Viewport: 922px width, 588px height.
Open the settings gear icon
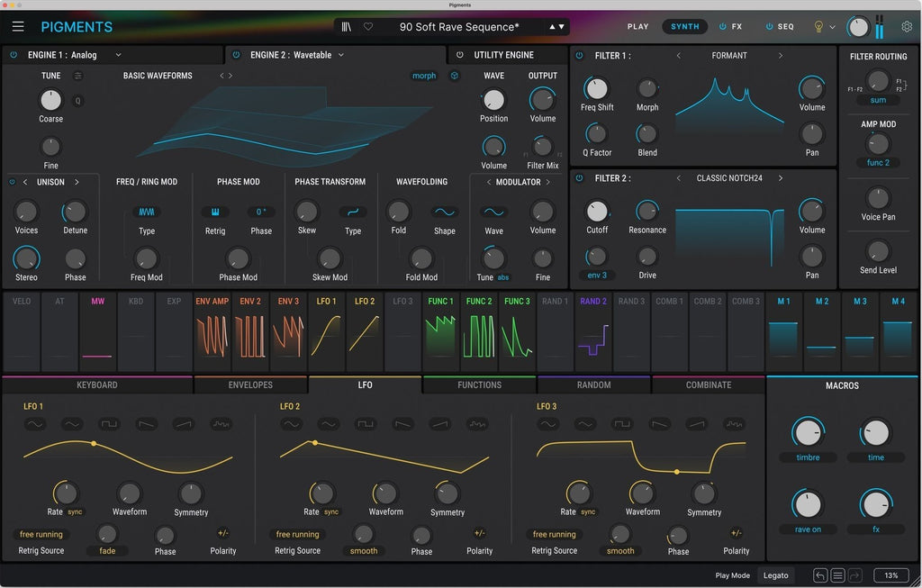pos(907,26)
